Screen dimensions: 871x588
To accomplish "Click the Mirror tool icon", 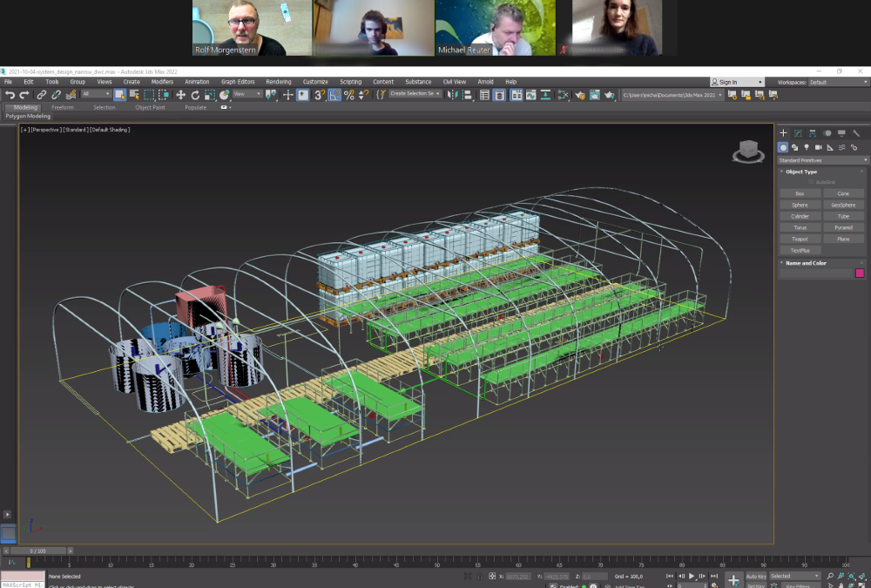I will tap(452, 95).
